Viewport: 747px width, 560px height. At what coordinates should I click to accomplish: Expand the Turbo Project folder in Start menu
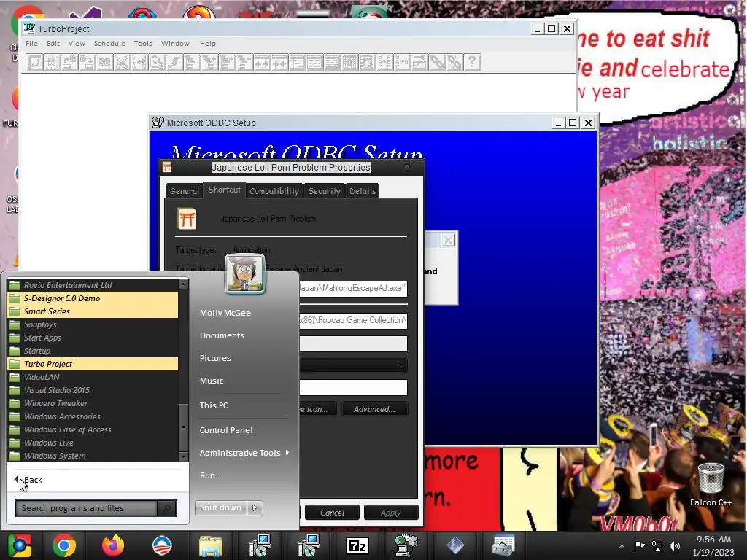[x=93, y=364]
